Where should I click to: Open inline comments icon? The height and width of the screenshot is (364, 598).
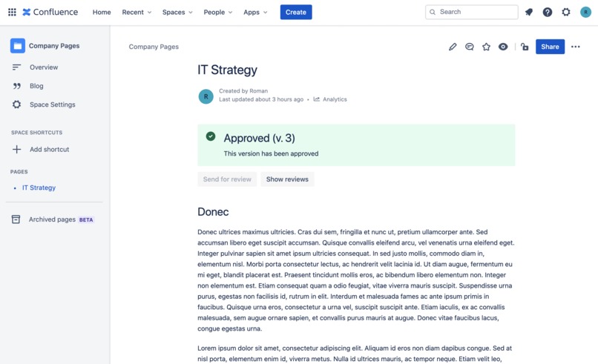point(470,47)
